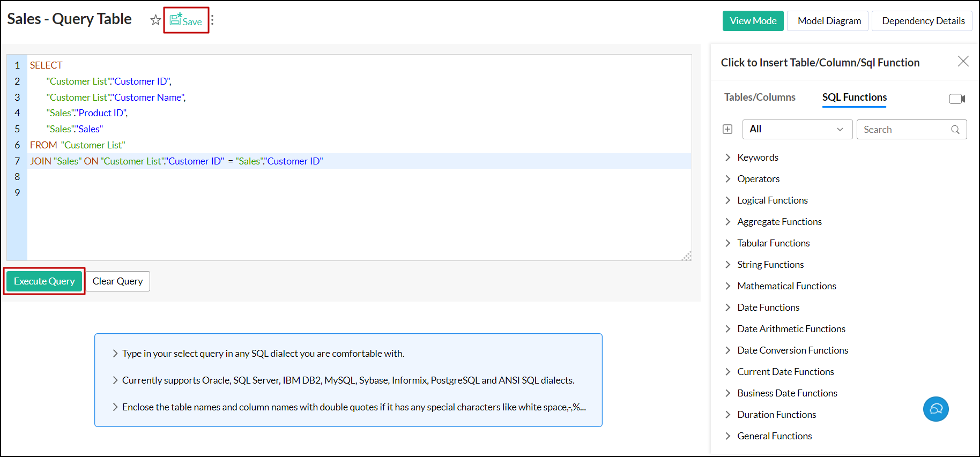This screenshot has height=457, width=980.
Task: Open the chat support bubble
Action: click(x=936, y=409)
